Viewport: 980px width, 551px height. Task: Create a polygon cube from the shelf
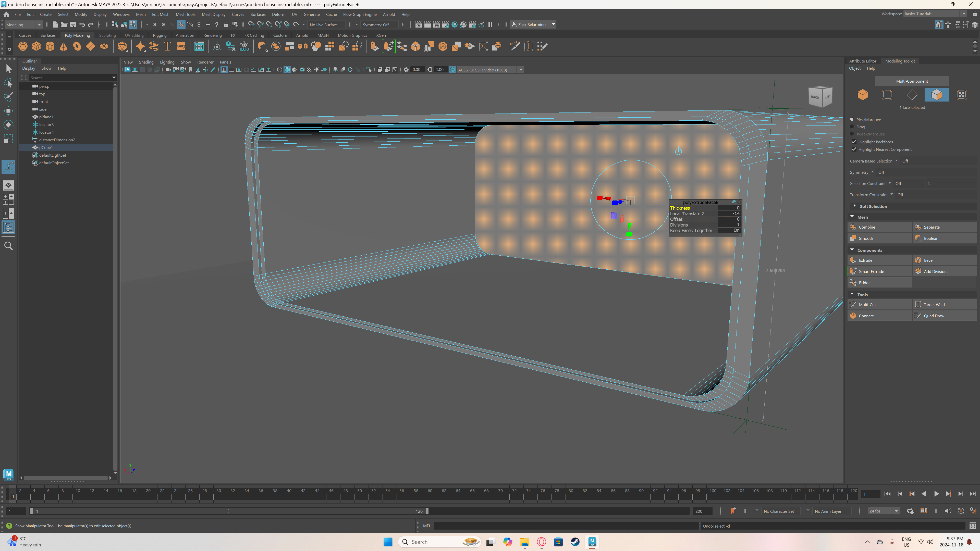[x=36, y=46]
